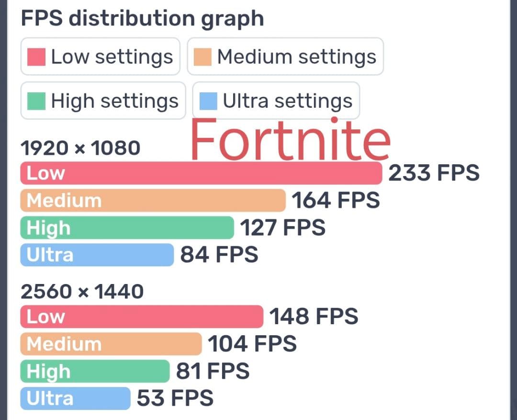
Task: Click the green High settings color swatch
Action: (x=36, y=101)
